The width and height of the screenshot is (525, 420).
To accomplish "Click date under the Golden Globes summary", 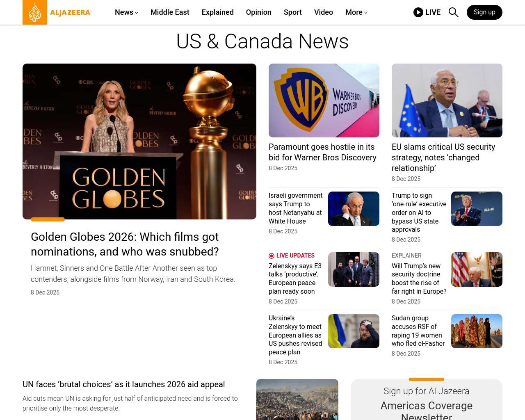I will point(45,292).
